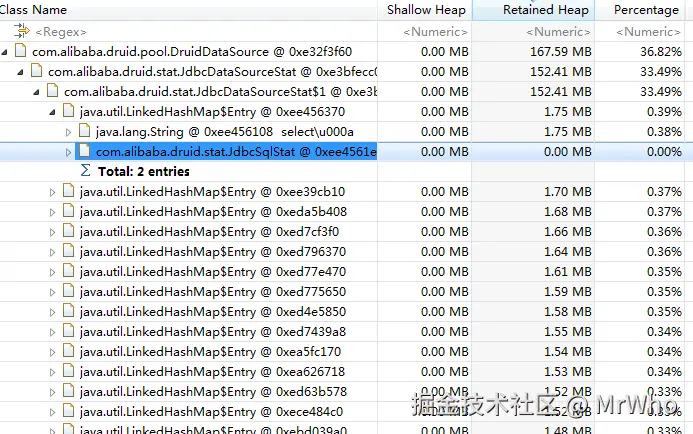Click the Shallow Heap Numeric filter field
The height and width of the screenshot is (434, 693).
pos(435,32)
